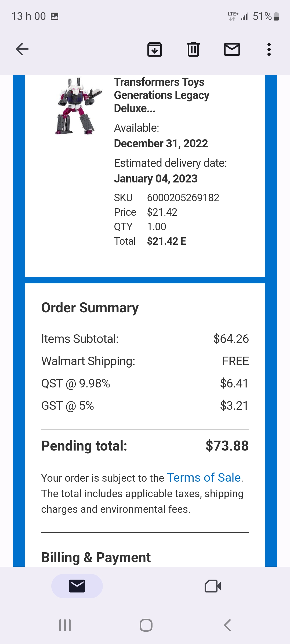This screenshot has height=644, width=290.
Task: Go back using the top-left arrow
Action: pyautogui.click(x=22, y=49)
